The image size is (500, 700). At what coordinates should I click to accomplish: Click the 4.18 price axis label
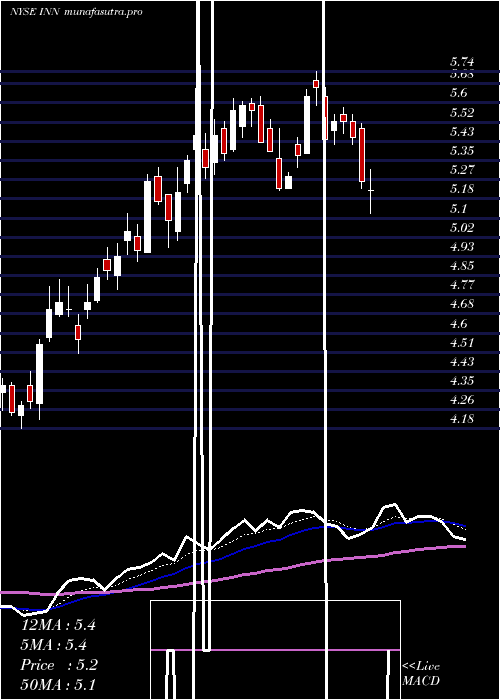tap(462, 419)
